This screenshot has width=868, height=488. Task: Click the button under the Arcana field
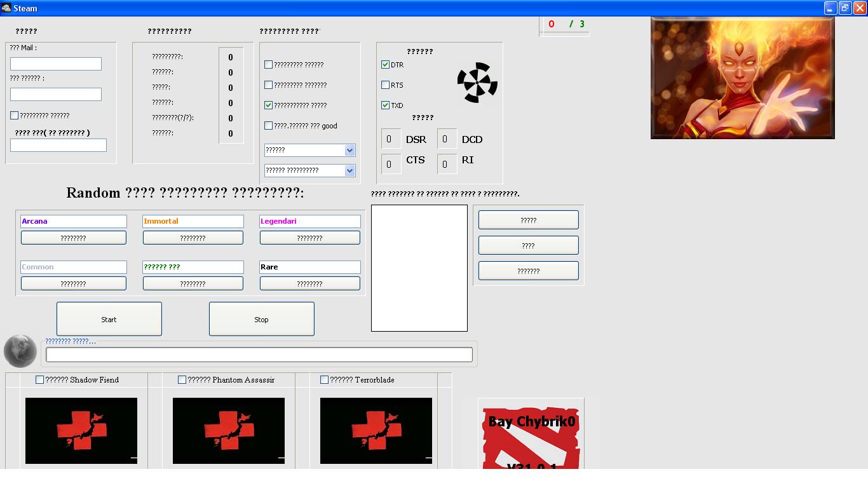(74, 238)
